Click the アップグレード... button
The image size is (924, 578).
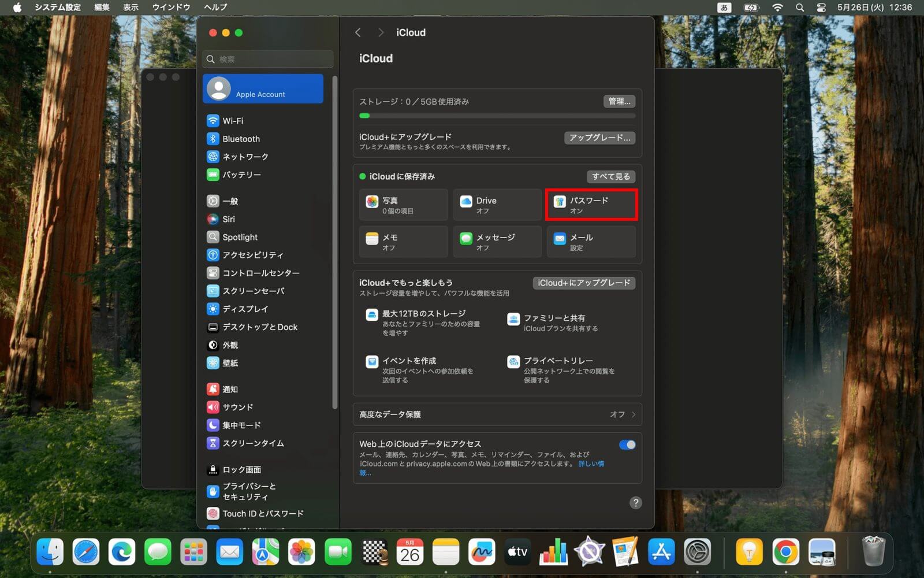(600, 138)
